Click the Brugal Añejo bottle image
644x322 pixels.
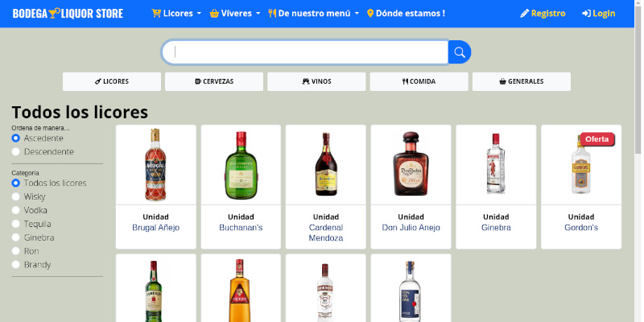point(155,164)
